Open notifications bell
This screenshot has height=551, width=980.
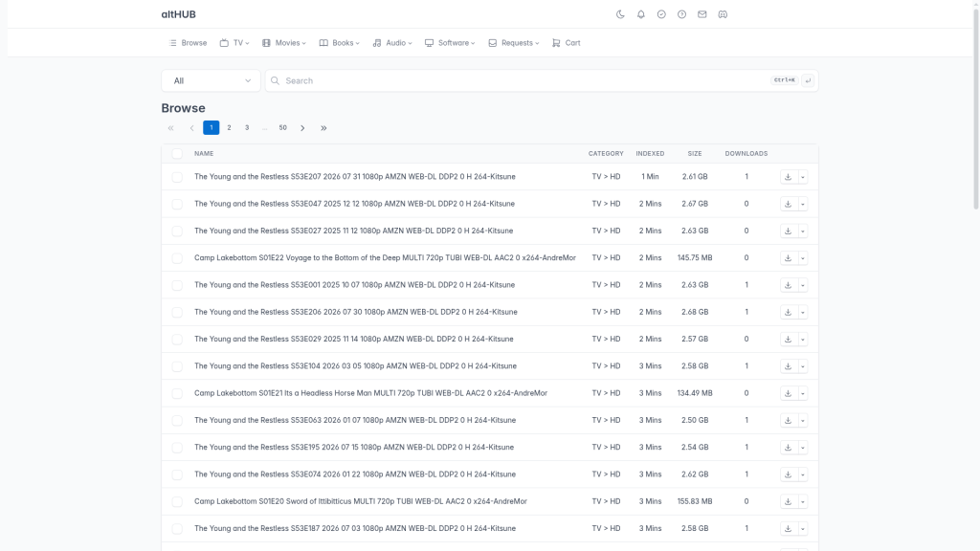(640, 14)
